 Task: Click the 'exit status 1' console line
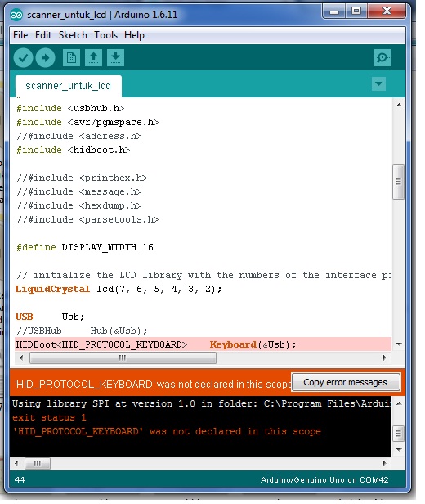point(49,417)
